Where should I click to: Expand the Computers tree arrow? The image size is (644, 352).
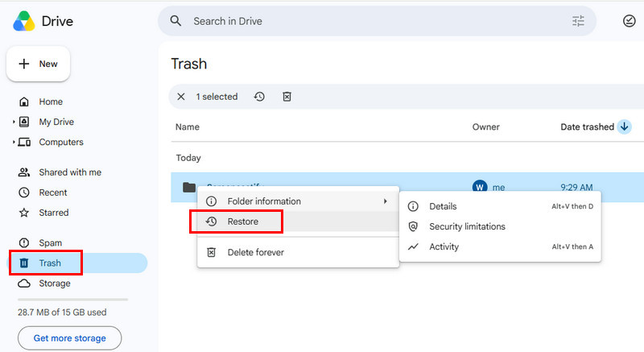tap(14, 142)
